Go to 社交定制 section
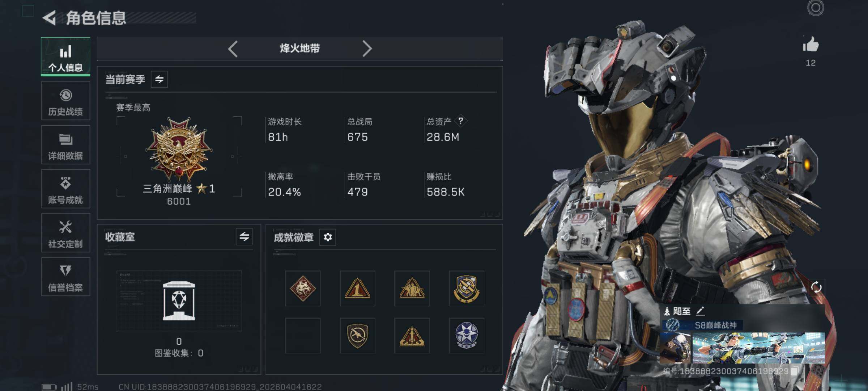Screen dimensions: 868x391 pyautogui.click(x=65, y=233)
